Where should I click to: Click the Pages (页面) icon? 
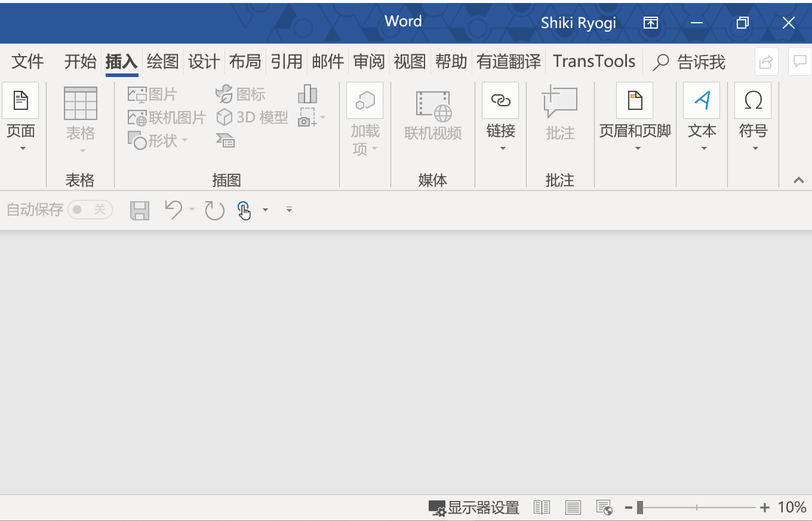[20, 101]
